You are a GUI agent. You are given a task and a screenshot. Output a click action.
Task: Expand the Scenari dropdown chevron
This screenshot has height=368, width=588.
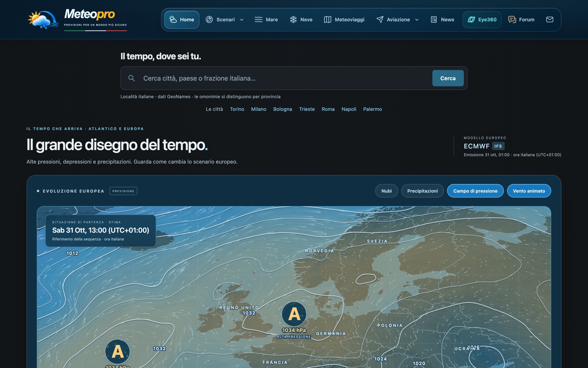coord(242,20)
